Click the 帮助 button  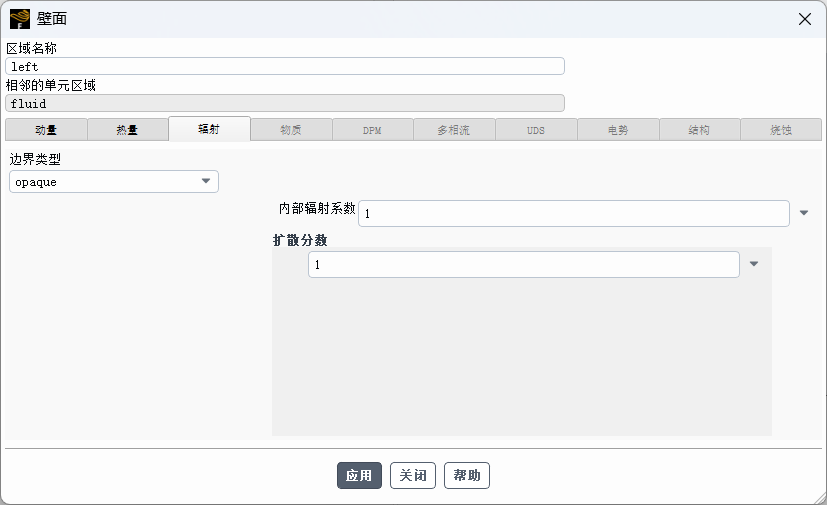click(467, 475)
